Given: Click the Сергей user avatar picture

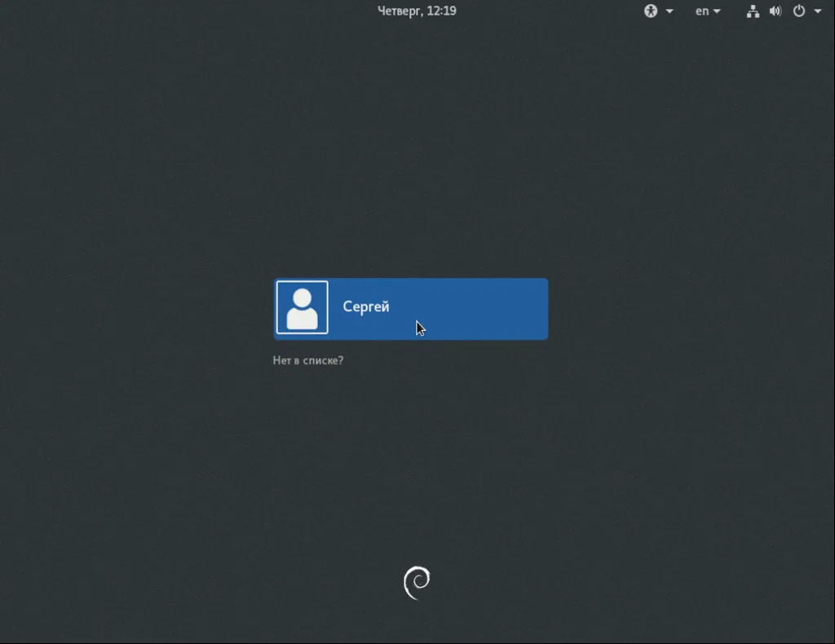Looking at the screenshot, I should [x=302, y=307].
